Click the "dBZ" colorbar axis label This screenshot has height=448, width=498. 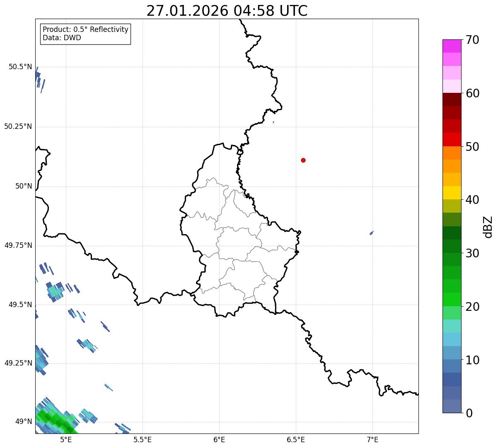(488, 227)
